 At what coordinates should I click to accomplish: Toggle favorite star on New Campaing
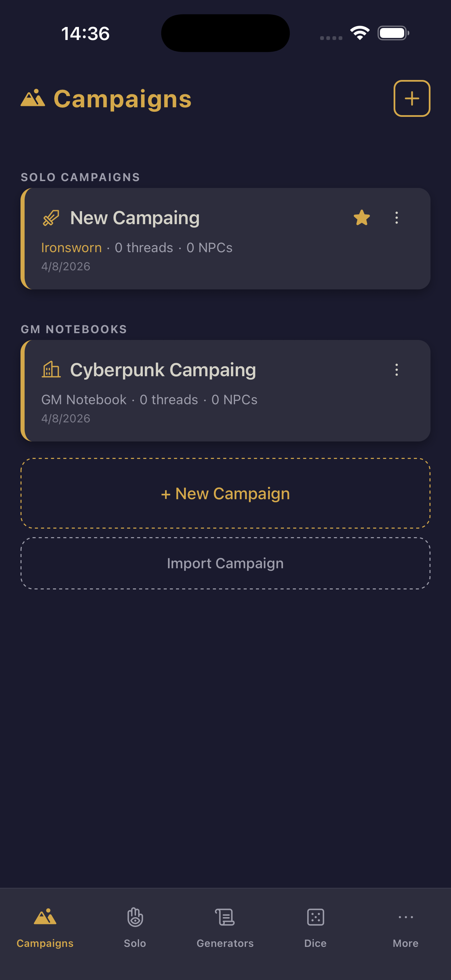coord(361,218)
